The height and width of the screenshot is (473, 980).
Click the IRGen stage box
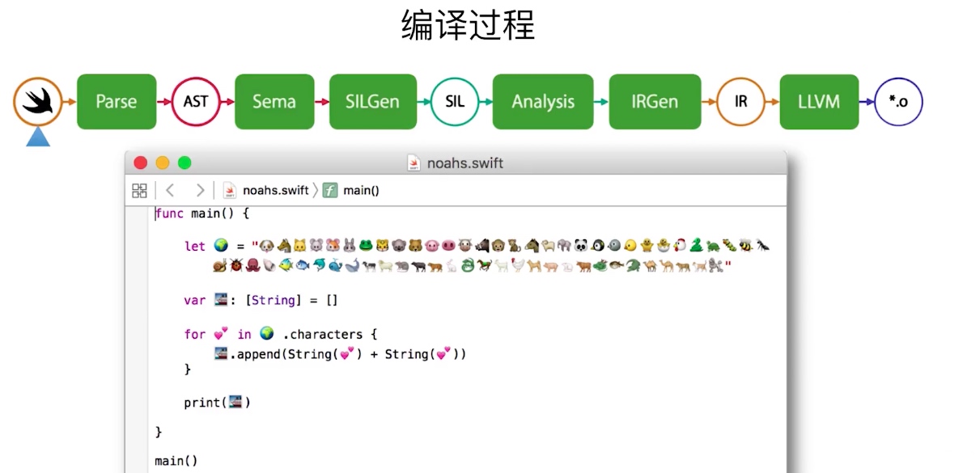(x=654, y=102)
